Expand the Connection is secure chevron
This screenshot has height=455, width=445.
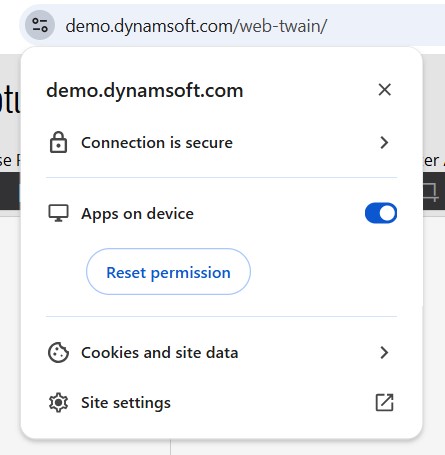pyautogui.click(x=384, y=142)
